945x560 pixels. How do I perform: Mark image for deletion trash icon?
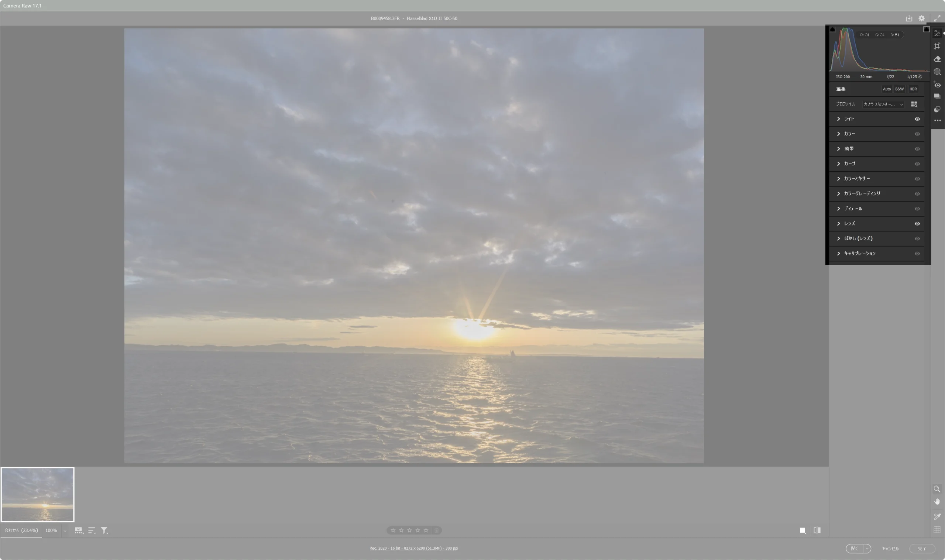tap(436, 530)
